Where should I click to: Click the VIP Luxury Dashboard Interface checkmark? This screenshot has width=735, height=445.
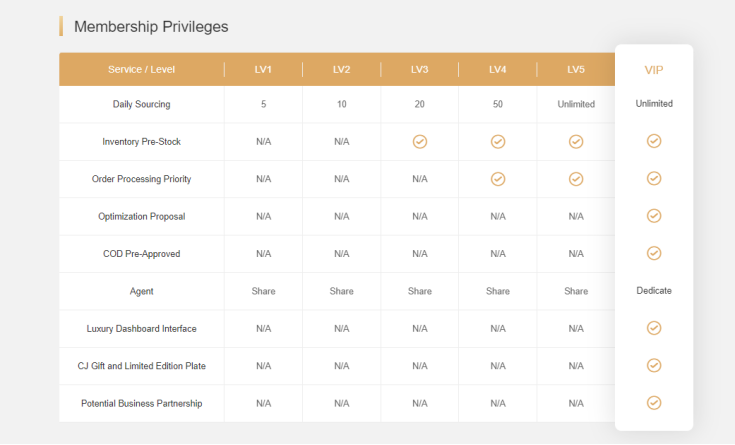pos(654,328)
